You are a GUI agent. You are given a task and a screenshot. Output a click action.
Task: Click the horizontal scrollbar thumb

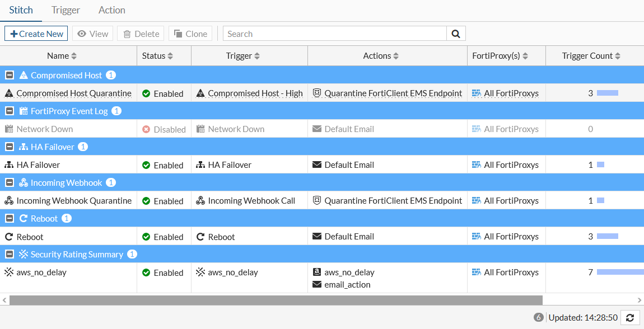click(276, 300)
